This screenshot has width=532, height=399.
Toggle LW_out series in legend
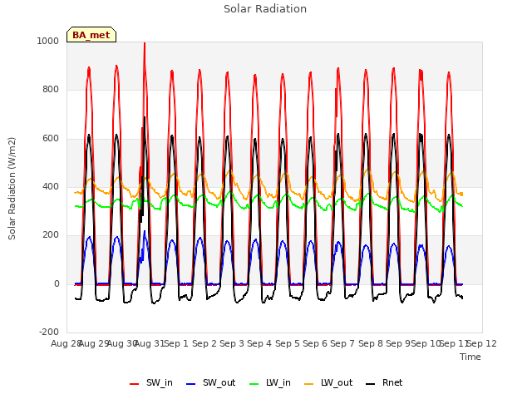(328, 383)
